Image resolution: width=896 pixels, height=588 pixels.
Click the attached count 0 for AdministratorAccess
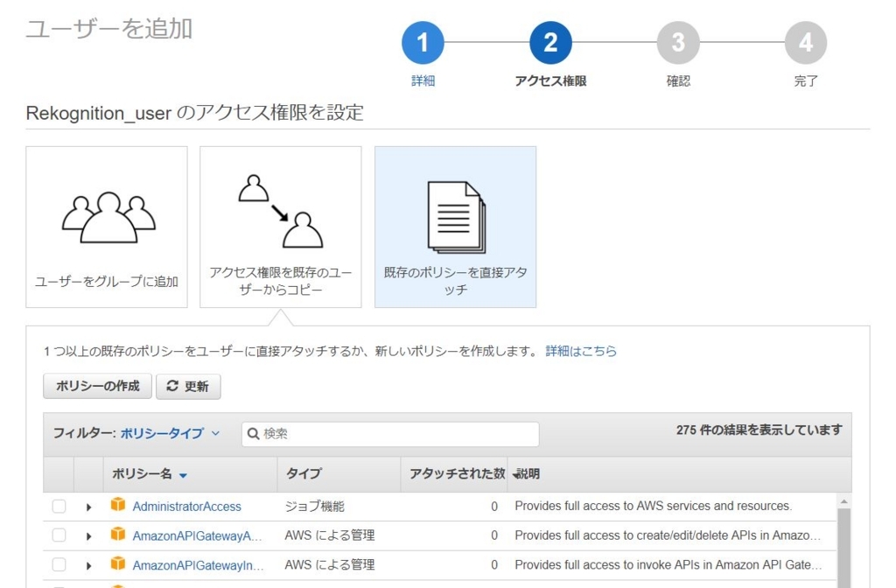494,507
